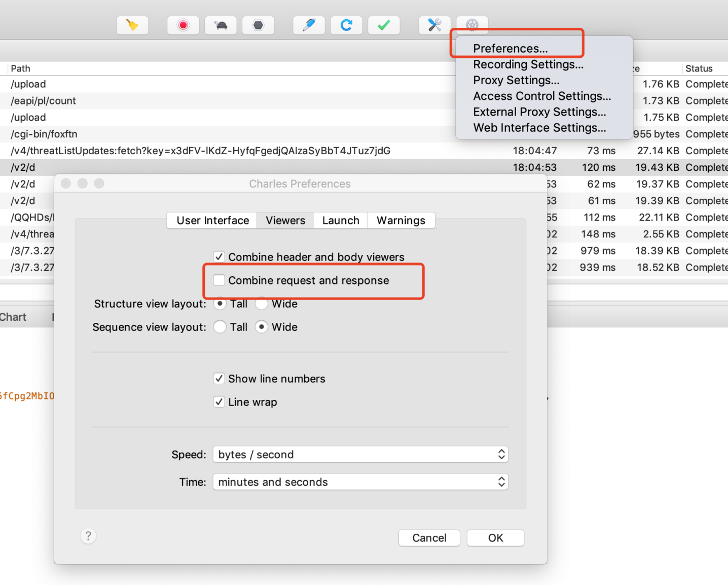
Task: Click the green checkmark Validate icon
Action: click(384, 25)
